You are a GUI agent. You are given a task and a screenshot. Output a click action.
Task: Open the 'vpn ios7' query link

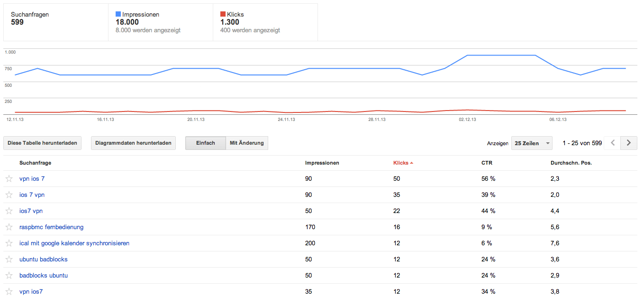31,292
